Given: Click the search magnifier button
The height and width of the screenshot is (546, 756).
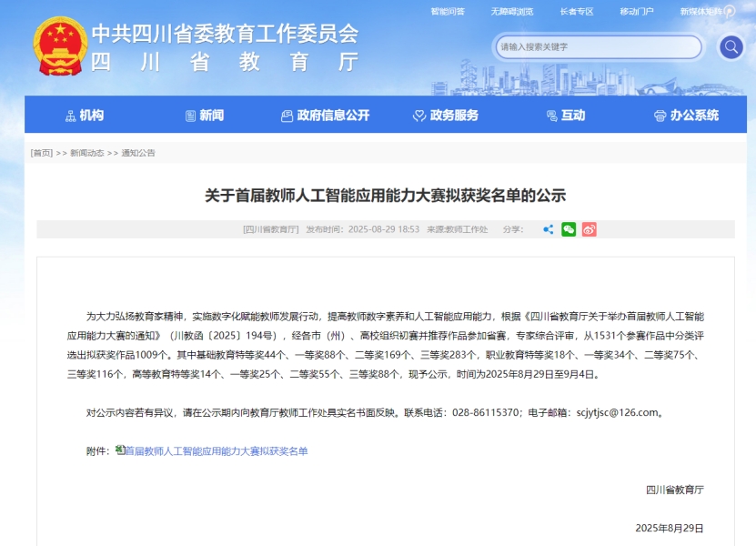Looking at the screenshot, I should pyautogui.click(x=731, y=47).
